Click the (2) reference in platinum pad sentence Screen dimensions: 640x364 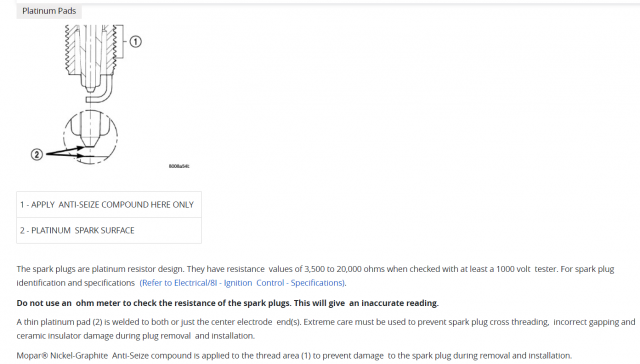click(97, 322)
